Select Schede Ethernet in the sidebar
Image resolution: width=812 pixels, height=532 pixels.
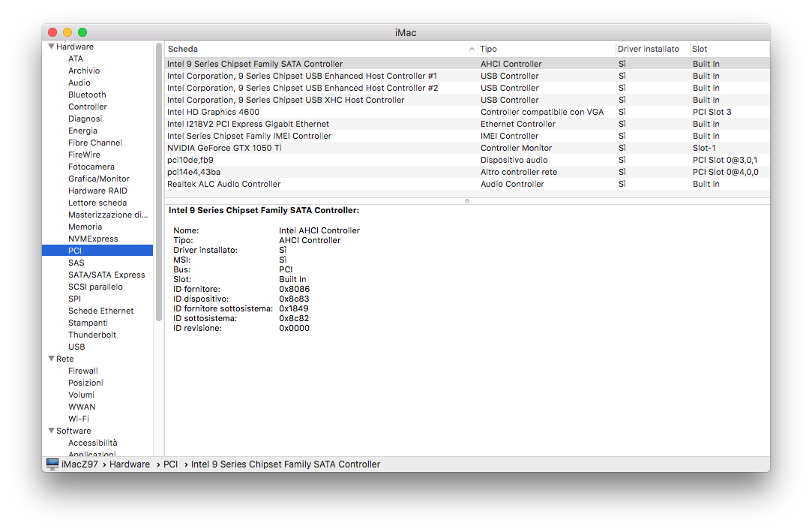pyautogui.click(x=101, y=311)
